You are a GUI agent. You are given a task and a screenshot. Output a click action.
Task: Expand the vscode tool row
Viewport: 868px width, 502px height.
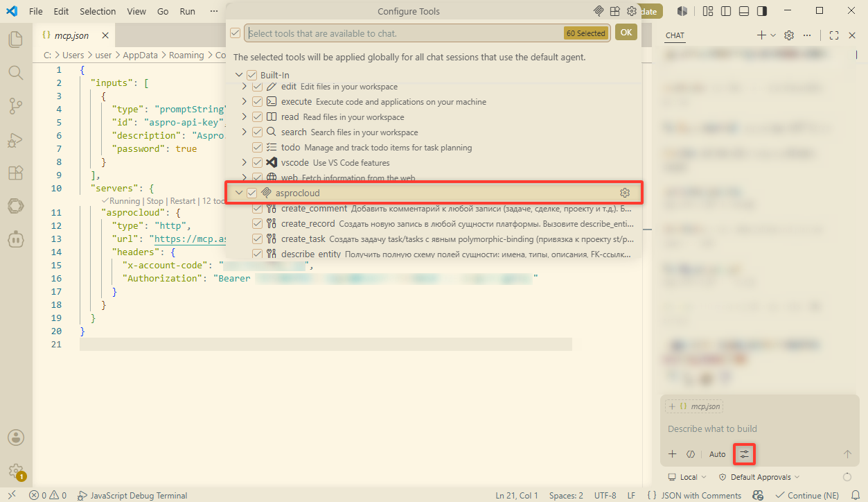(x=245, y=163)
